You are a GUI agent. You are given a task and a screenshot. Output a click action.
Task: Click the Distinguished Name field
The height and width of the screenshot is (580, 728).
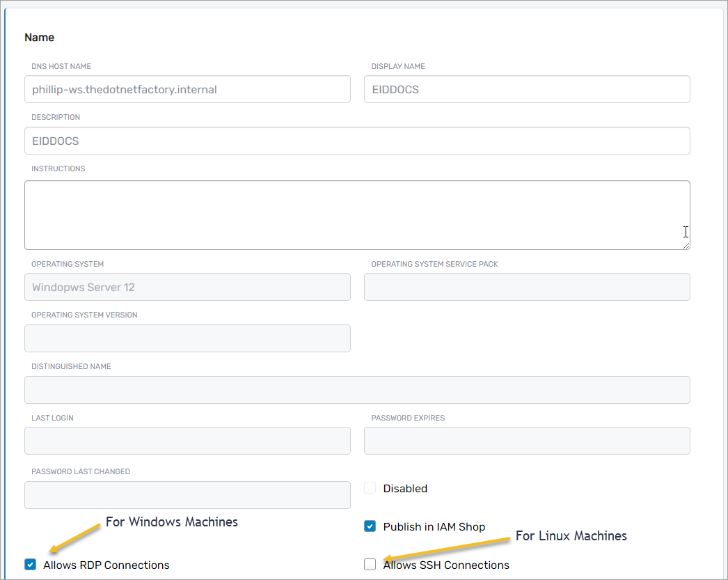point(357,389)
